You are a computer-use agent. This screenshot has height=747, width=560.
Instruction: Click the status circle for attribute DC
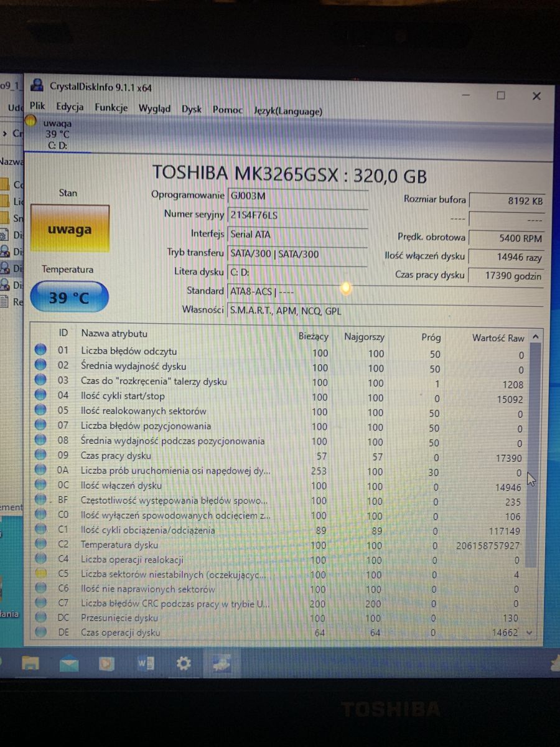point(40,618)
